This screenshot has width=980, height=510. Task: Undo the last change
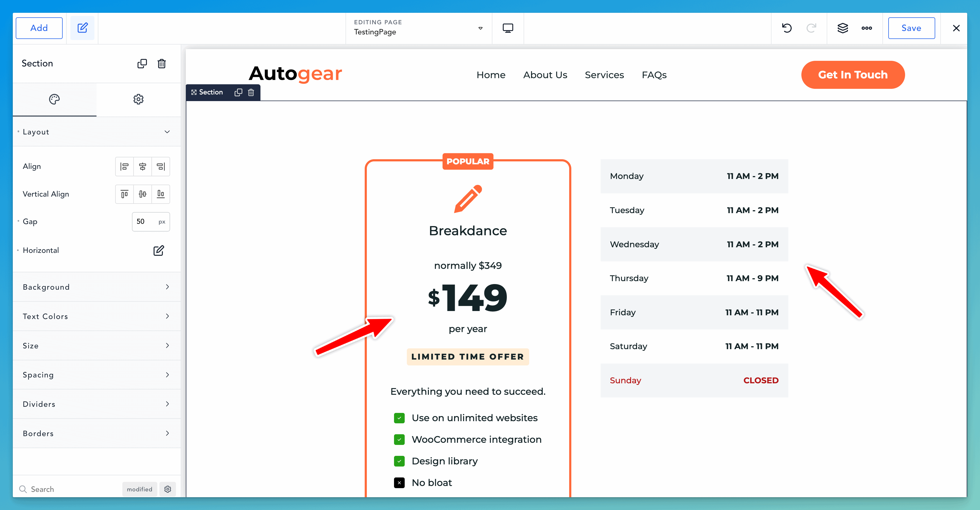(786, 28)
